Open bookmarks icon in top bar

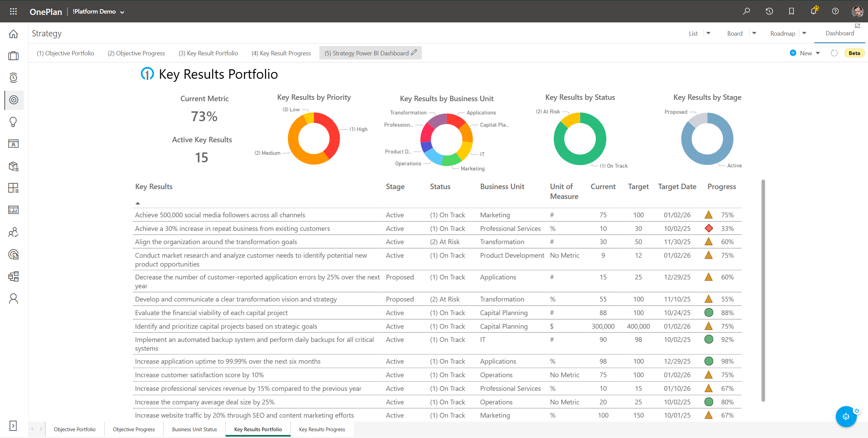791,11
